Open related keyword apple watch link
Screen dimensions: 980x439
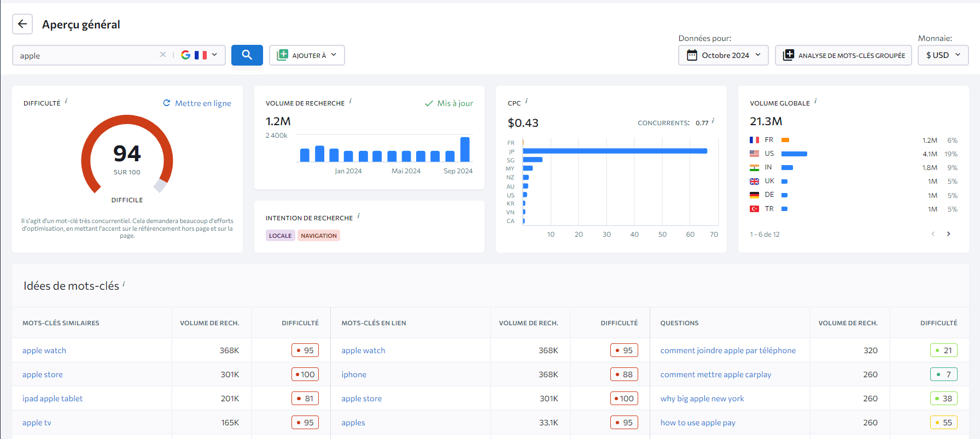[x=363, y=350]
